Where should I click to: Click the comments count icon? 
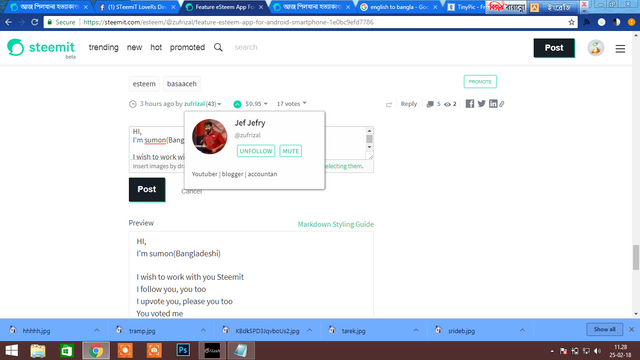point(430,104)
